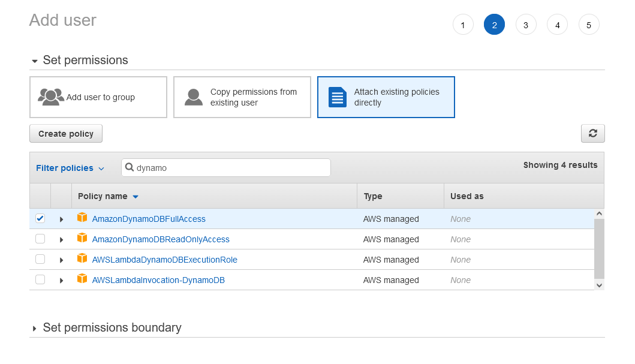Open the AmazonDynamoDBReadOnlyAccess policy link
Screen dimensions: 635x364
(x=161, y=239)
